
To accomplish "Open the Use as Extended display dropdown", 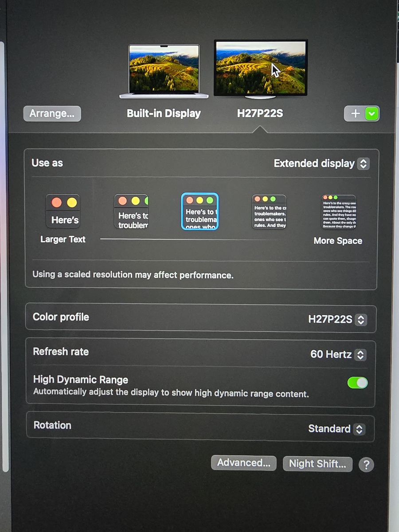I will tap(321, 164).
